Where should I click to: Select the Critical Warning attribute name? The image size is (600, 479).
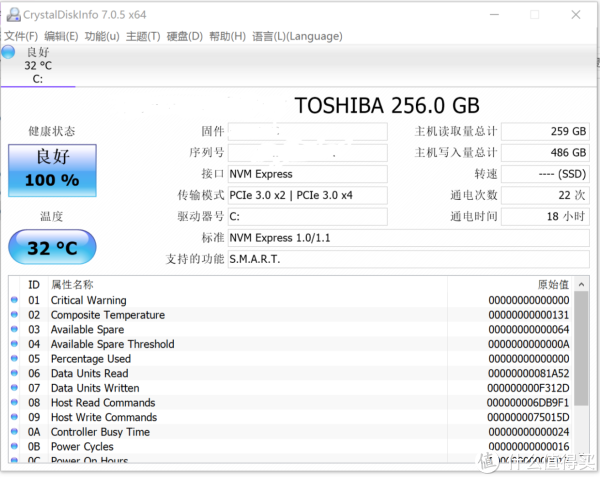pos(88,300)
